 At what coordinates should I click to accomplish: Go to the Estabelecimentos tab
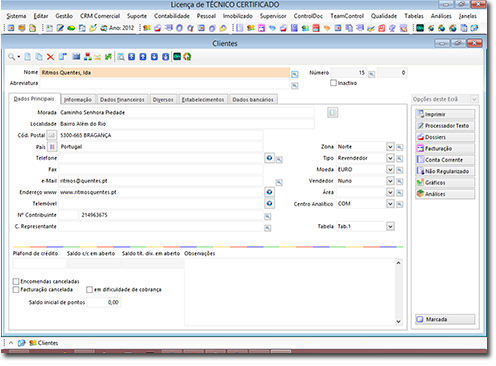coord(203,100)
